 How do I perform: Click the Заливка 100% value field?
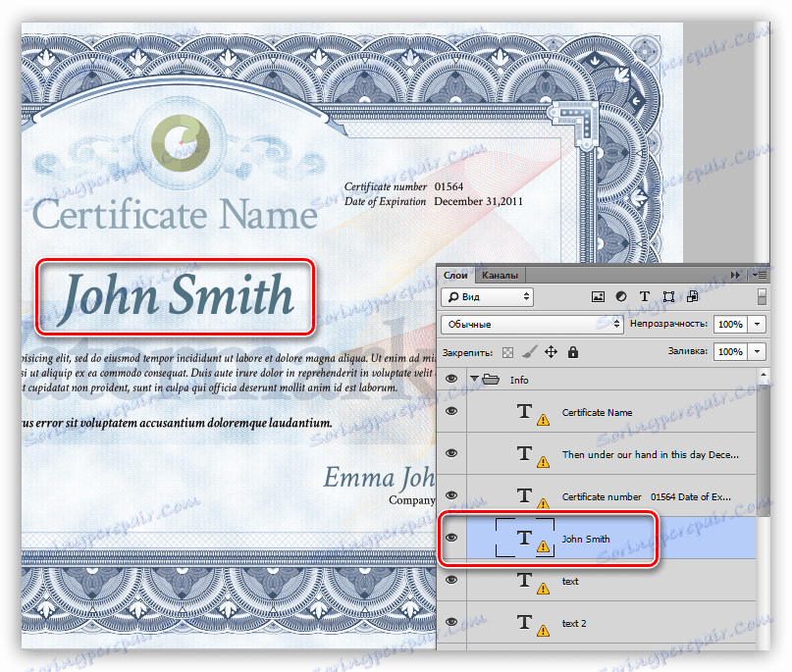point(730,351)
